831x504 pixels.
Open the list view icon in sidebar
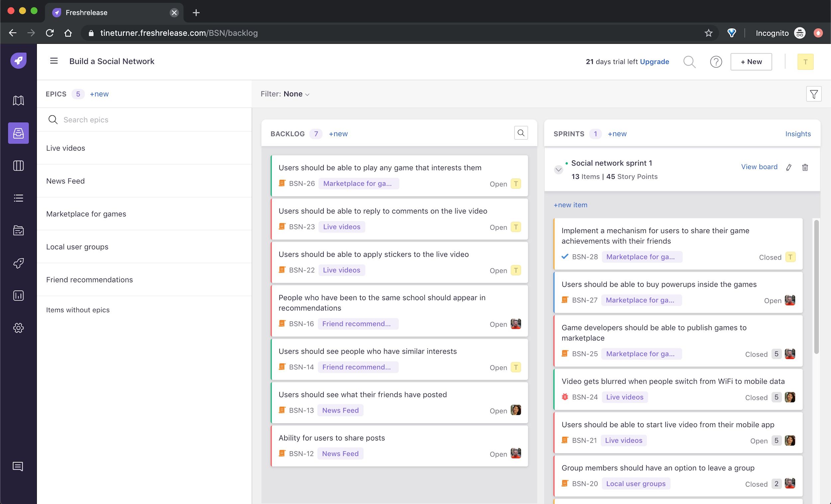click(x=18, y=198)
